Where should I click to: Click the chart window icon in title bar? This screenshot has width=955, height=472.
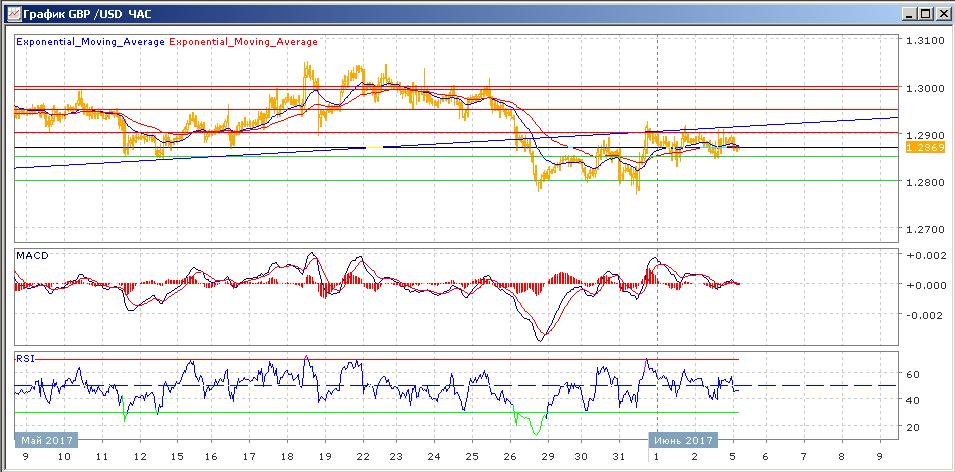12,13
